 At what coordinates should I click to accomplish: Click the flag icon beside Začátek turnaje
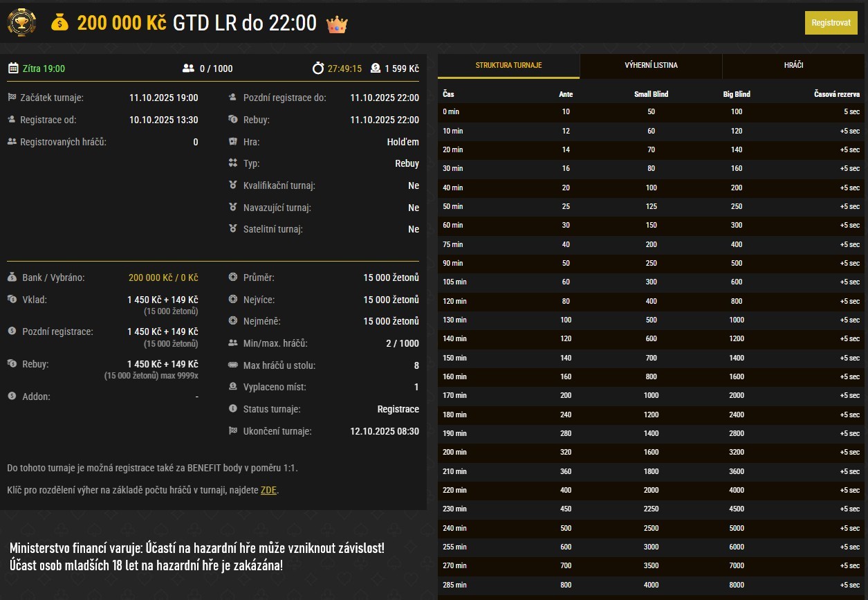[x=12, y=98]
